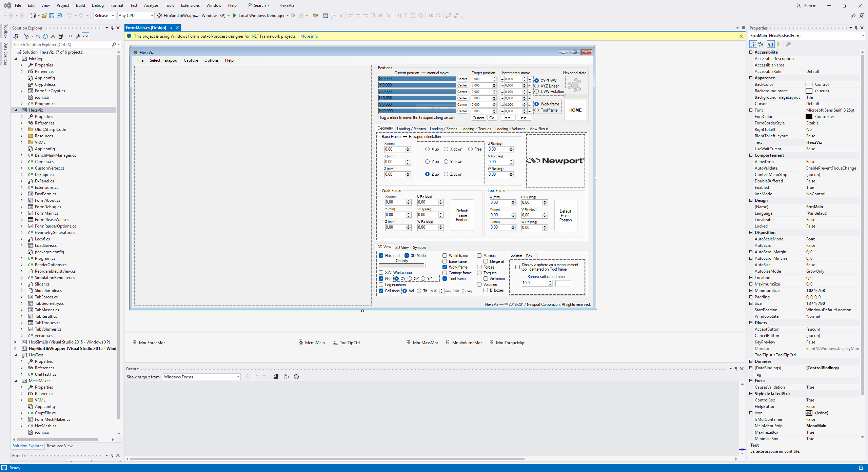
Task: Click the BackColor Control color swatch
Action: click(x=809, y=84)
